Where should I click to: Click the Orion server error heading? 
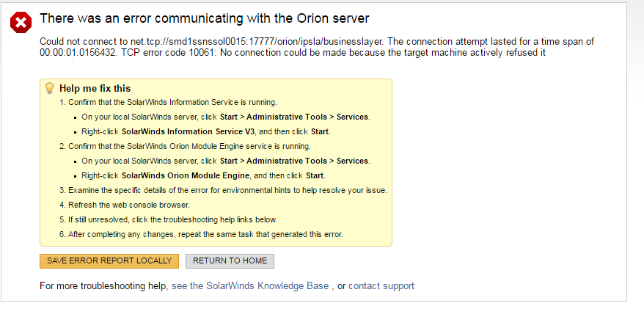coord(204,18)
